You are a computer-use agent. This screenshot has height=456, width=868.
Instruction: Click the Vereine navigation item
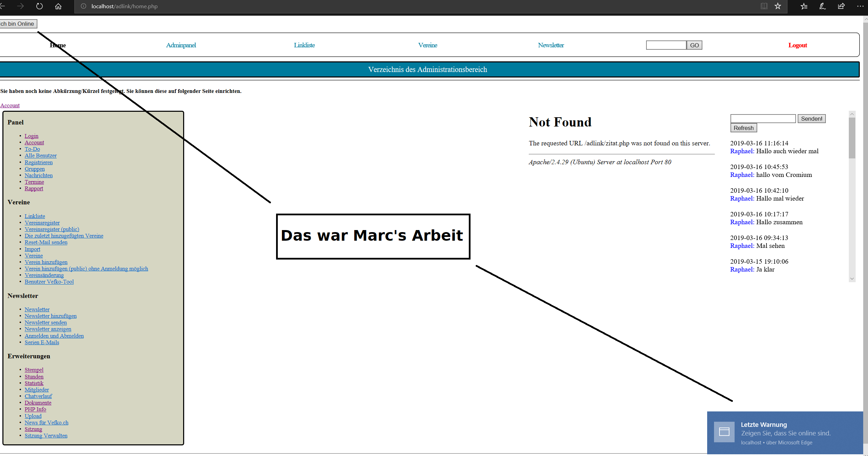pos(428,45)
